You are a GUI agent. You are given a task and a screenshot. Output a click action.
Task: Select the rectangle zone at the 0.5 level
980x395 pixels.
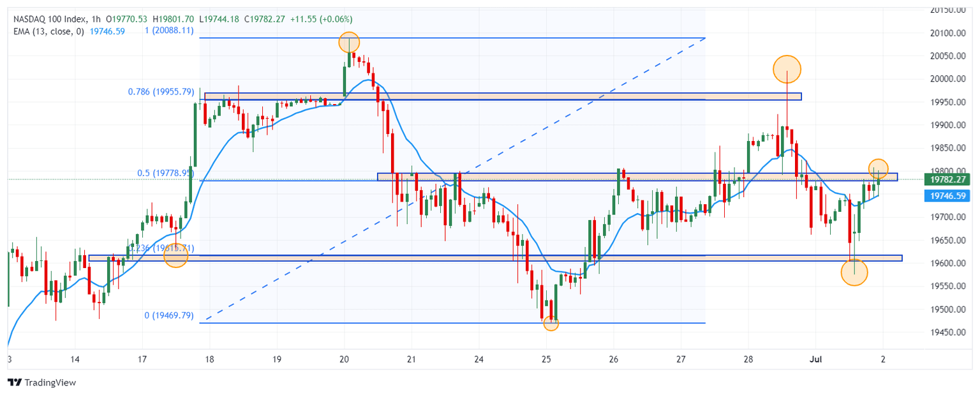click(637, 176)
